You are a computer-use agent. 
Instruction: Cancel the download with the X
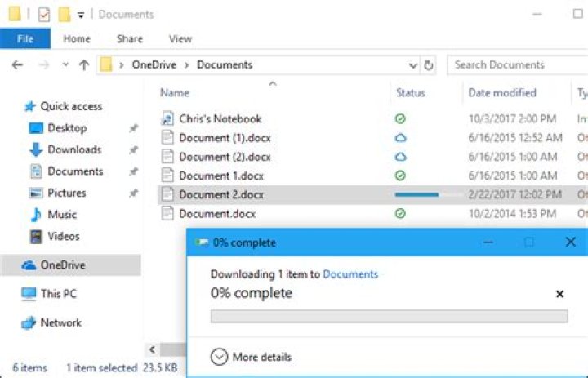[x=559, y=294]
